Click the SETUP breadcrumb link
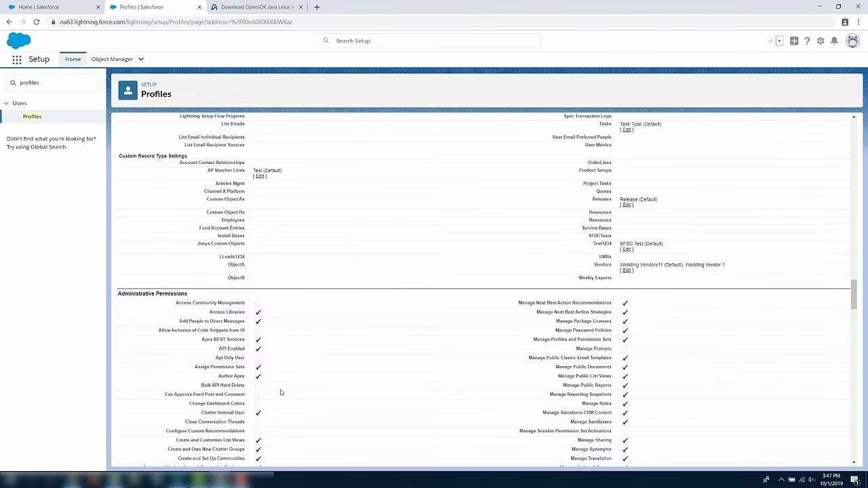 (x=149, y=85)
